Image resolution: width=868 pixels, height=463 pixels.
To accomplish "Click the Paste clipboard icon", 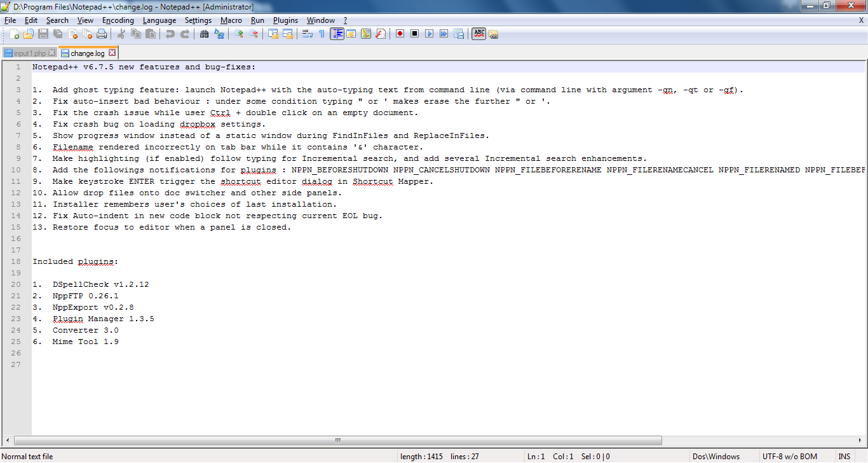I will click(151, 34).
